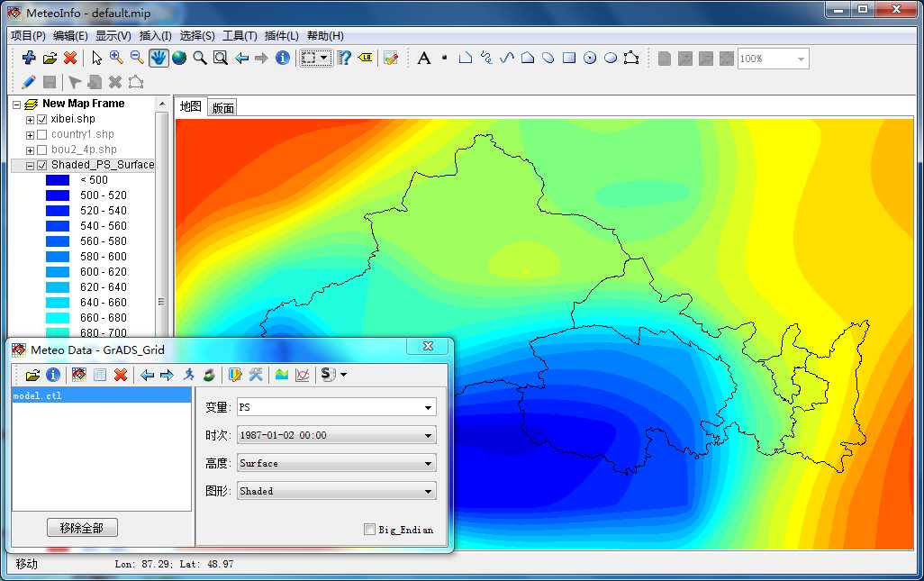The height and width of the screenshot is (581, 924).
Task: Expand the xibei.shp layer node
Action: click(x=30, y=120)
